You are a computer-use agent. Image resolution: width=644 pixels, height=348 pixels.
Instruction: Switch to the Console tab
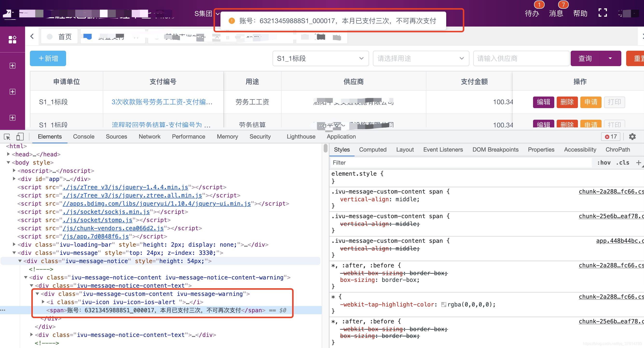(83, 137)
